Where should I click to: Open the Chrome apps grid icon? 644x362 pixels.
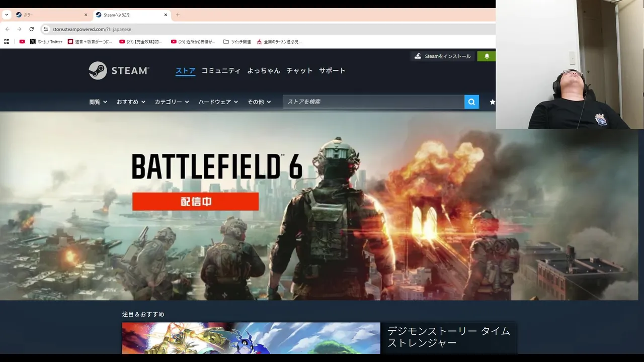click(7, 42)
